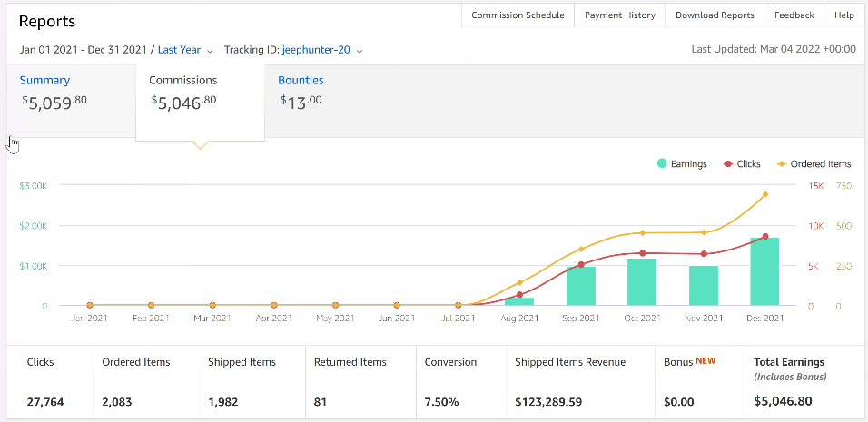Click the Bonus NEW badge
Viewport: 868px width, 422px height.
click(705, 361)
